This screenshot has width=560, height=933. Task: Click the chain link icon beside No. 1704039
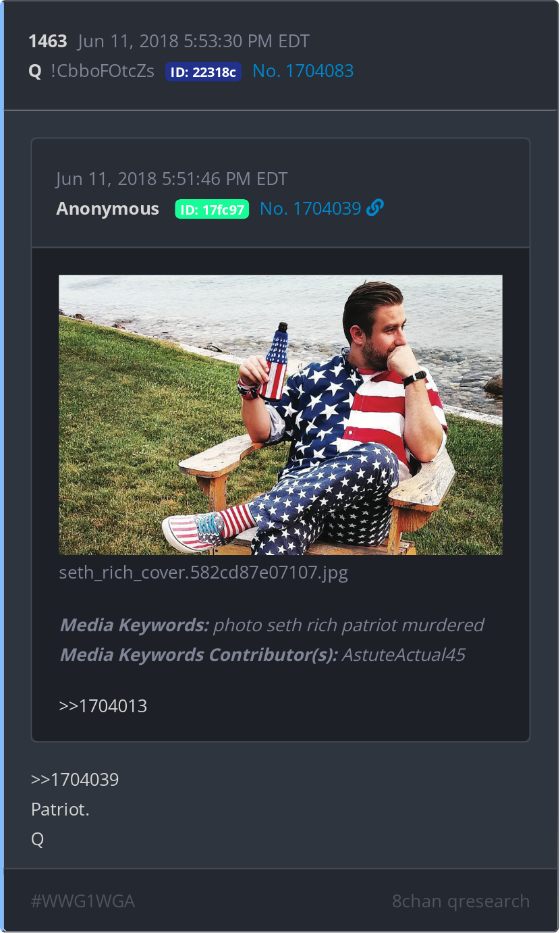(x=375, y=208)
